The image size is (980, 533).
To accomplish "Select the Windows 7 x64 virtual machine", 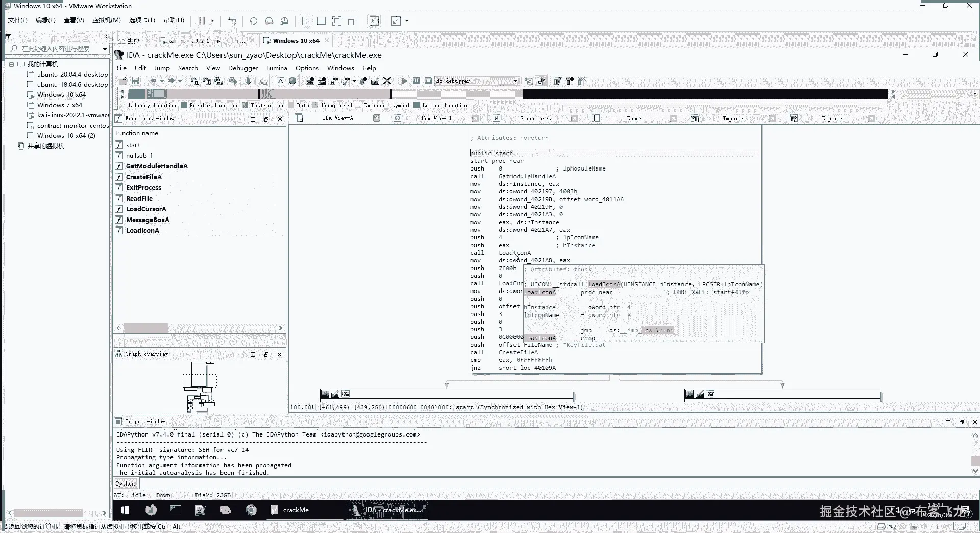I will (x=59, y=105).
